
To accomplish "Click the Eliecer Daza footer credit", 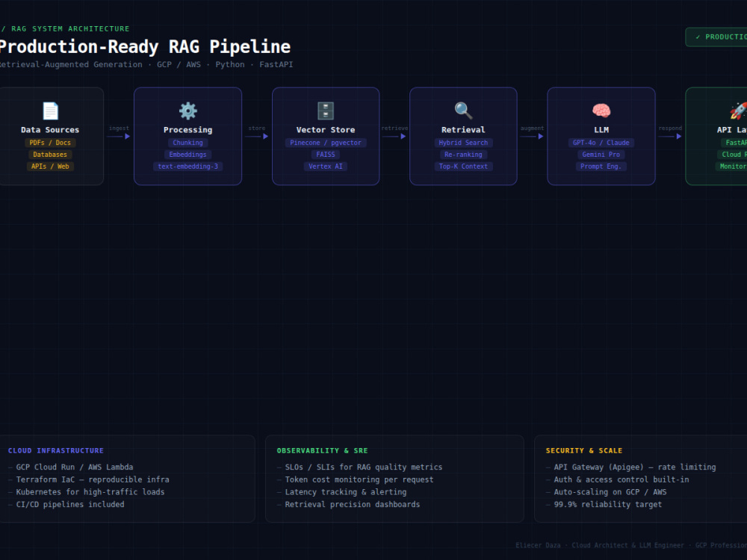I will click(631, 546).
